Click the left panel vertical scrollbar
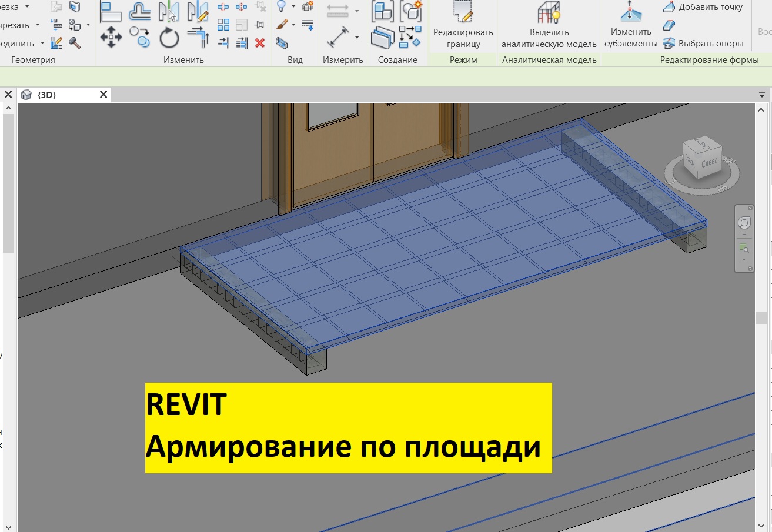 [x=8, y=182]
